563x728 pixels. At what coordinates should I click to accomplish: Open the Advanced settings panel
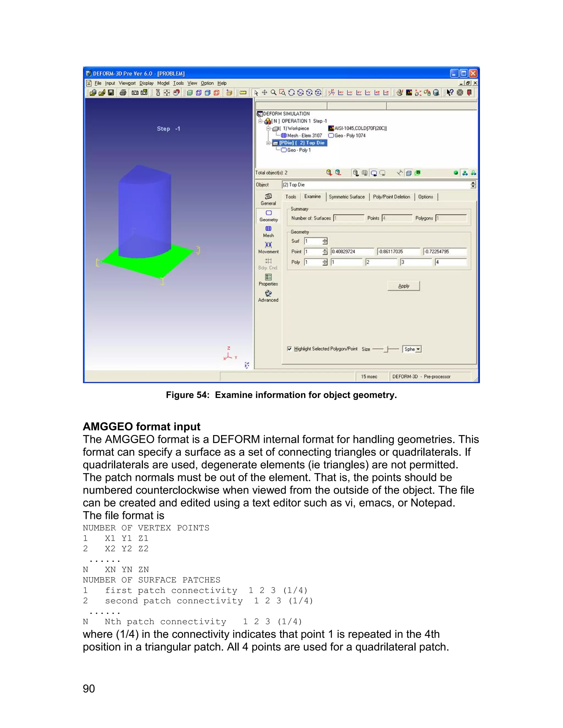point(268,296)
